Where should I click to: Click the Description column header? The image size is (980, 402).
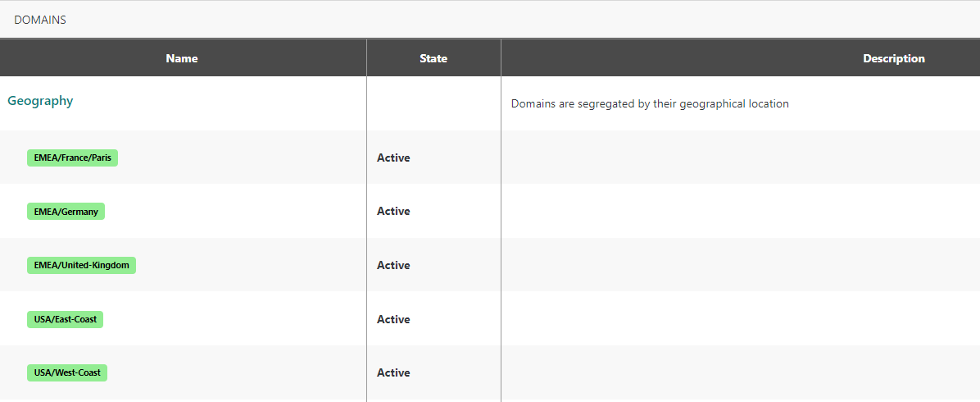(x=893, y=58)
